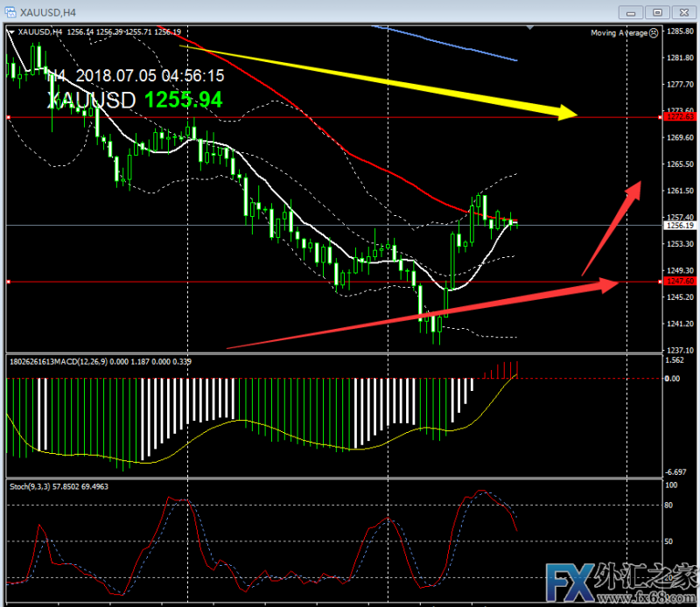
Task: Click the 50 level on the Stochastic scale
Action: coord(668,541)
